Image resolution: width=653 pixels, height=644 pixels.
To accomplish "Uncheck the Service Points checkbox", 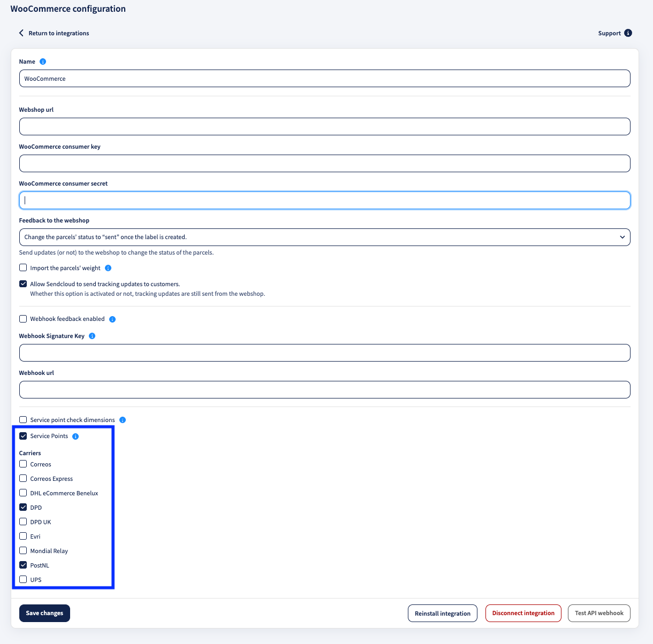I will tap(23, 436).
